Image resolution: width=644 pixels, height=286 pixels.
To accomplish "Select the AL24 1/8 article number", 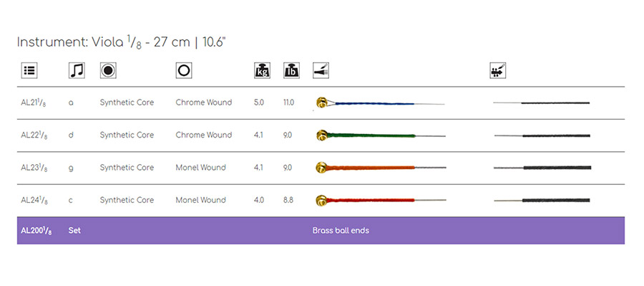I will click(x=34, y=201).
